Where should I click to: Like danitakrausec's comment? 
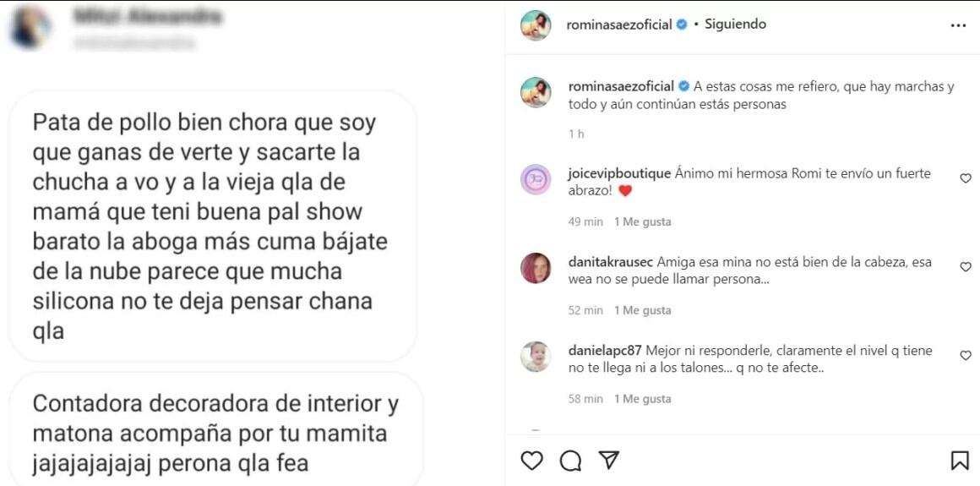point(966,267)
